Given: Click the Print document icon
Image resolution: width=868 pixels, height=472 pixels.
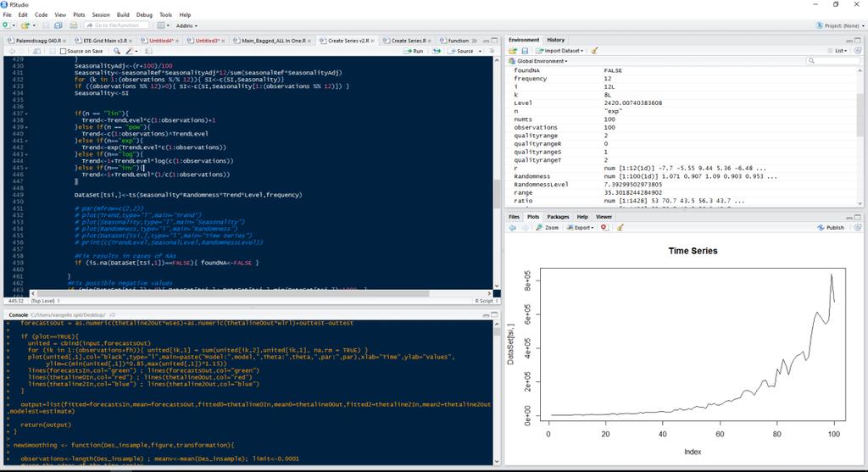Looking at the screenshot, I should click(74, 25).
